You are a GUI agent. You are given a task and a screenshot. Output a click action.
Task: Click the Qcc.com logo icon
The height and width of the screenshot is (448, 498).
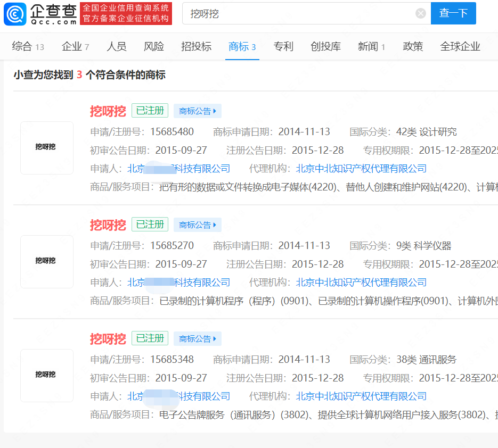[x=15, y=14]
